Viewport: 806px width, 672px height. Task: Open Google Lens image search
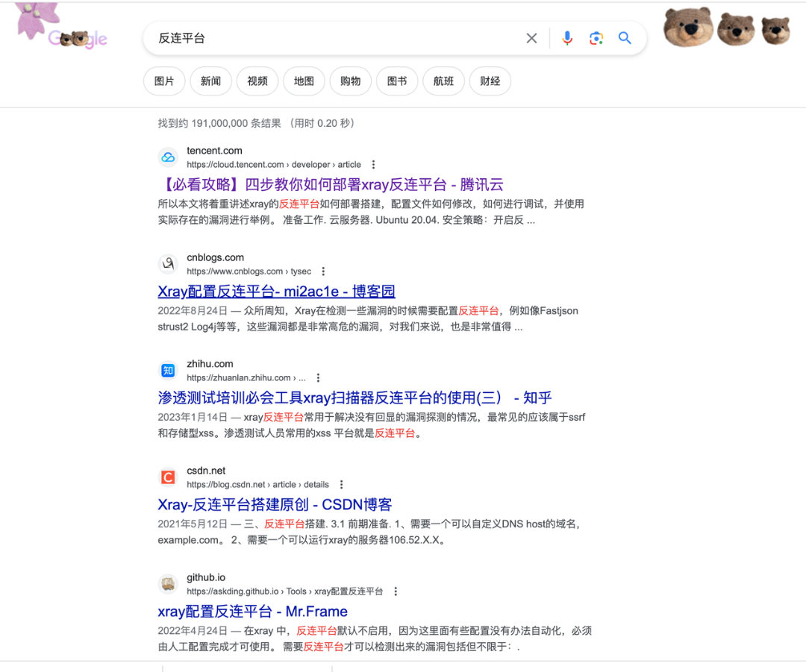pyautogui.click(x=596, y=38)
